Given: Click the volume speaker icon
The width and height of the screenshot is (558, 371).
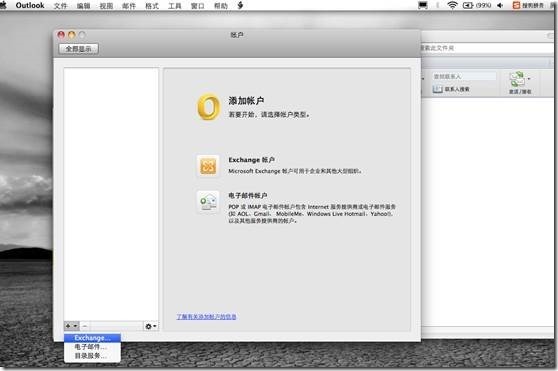Looking at the screenshot, I should (x=500, y=5).
